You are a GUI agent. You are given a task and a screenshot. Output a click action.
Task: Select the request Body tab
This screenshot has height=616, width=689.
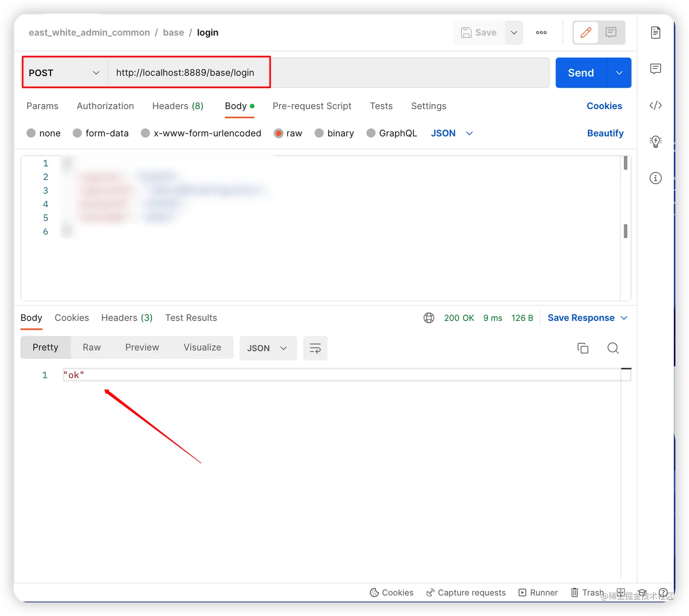coord(239,106)
